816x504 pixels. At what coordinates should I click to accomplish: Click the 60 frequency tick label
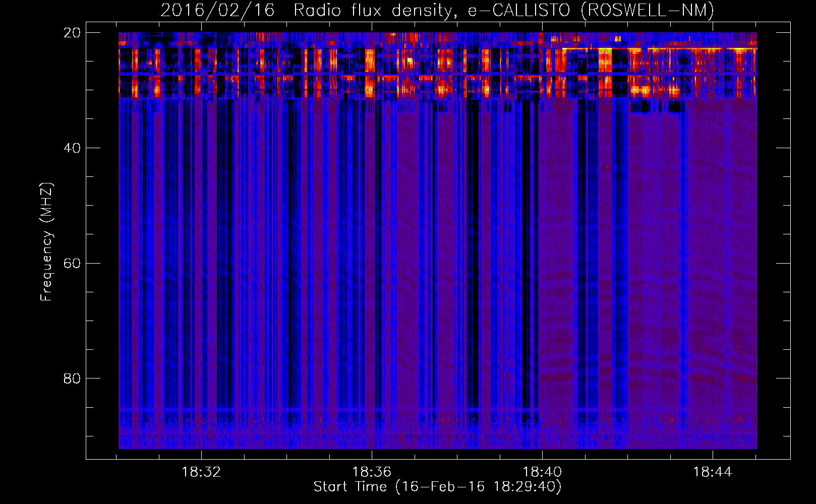(72, 264)
